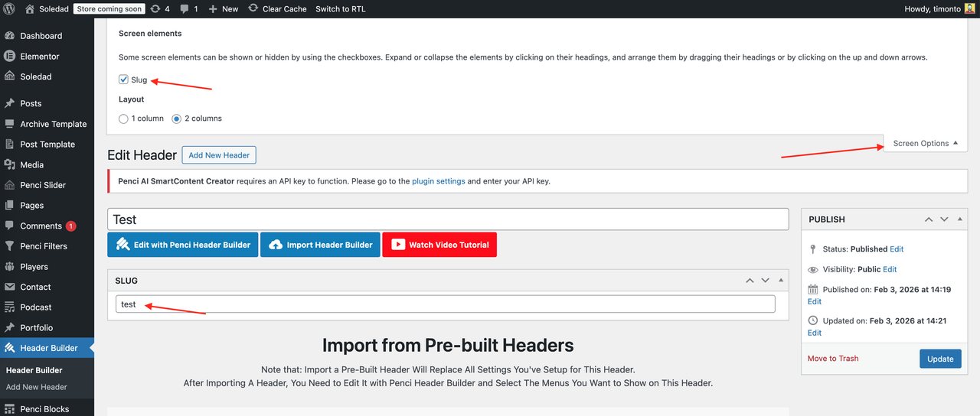
Task: Open the comments bubble in admin bar
Action: tap(189, 8)
